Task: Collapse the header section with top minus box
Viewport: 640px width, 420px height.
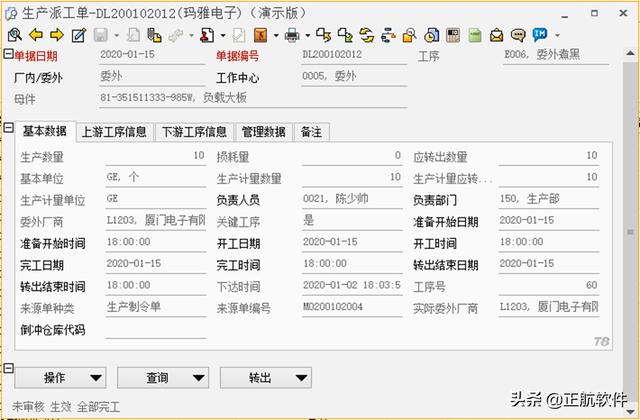Action: [8, 53]
